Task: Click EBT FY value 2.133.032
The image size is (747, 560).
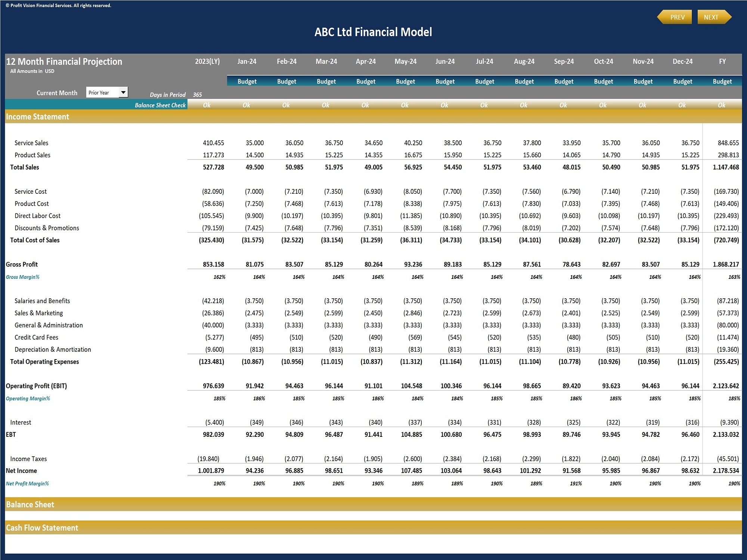Action: coord(726,435)
